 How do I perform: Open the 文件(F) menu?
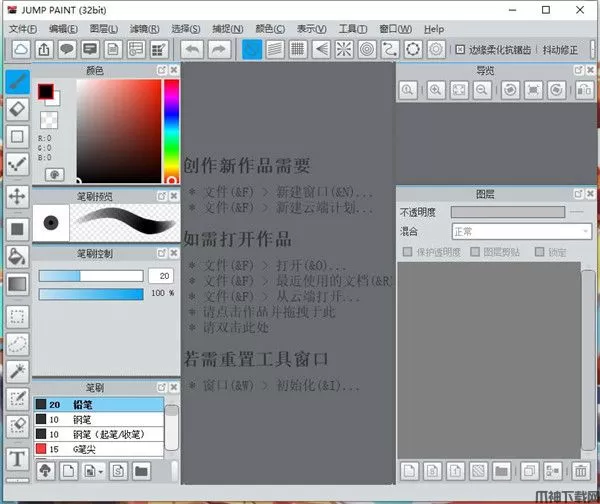pos(23,29)
